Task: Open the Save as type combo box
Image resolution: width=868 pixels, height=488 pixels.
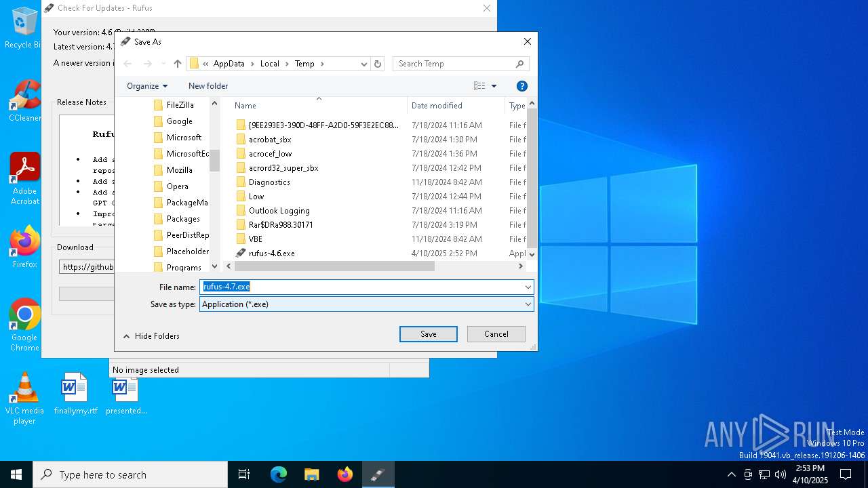Action: pyautogui.click(x=367, y=304)
